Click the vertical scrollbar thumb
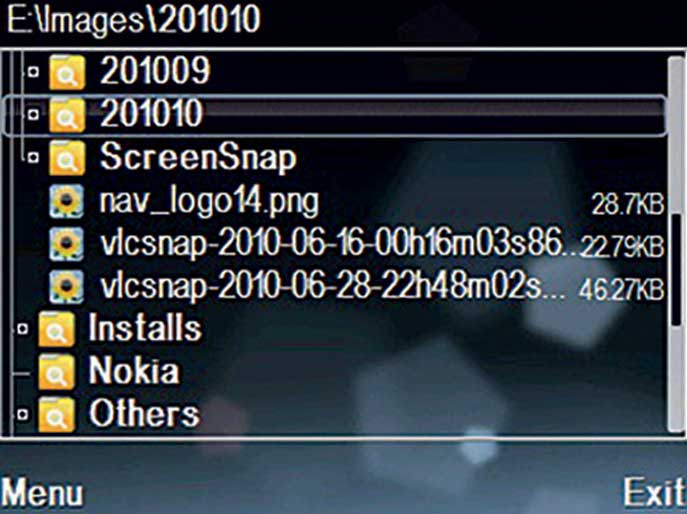 pyautogui.click(x=677, y=270)
